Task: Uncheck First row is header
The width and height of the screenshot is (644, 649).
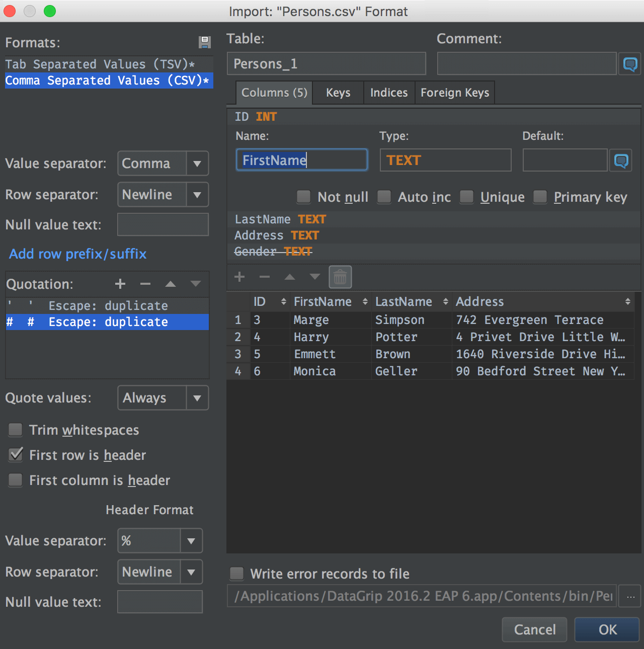Action: pyautogui.click(x=16, y=455)
